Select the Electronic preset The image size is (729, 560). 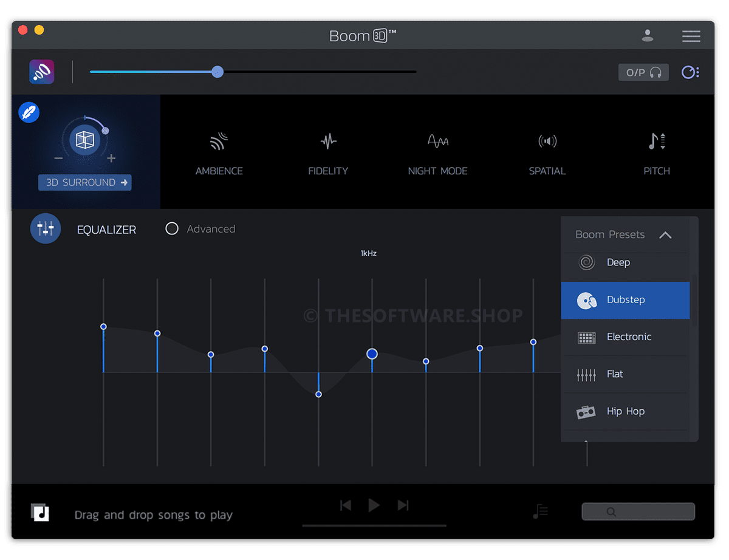coord(625,337)
